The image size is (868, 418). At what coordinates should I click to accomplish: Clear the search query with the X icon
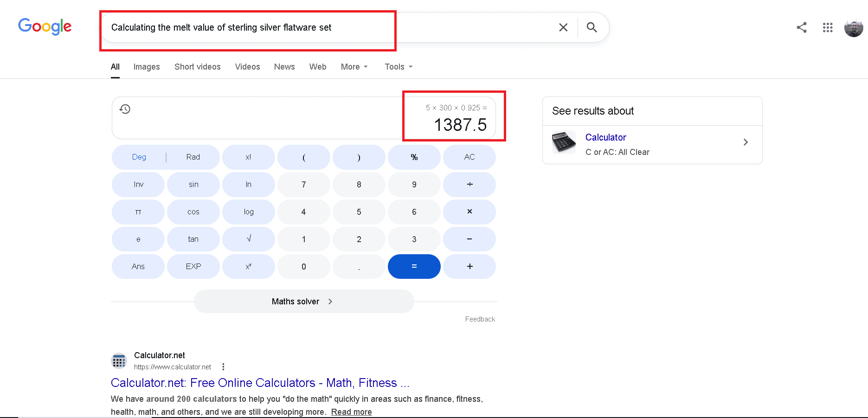pyautogui.click(x=563, y=27)
